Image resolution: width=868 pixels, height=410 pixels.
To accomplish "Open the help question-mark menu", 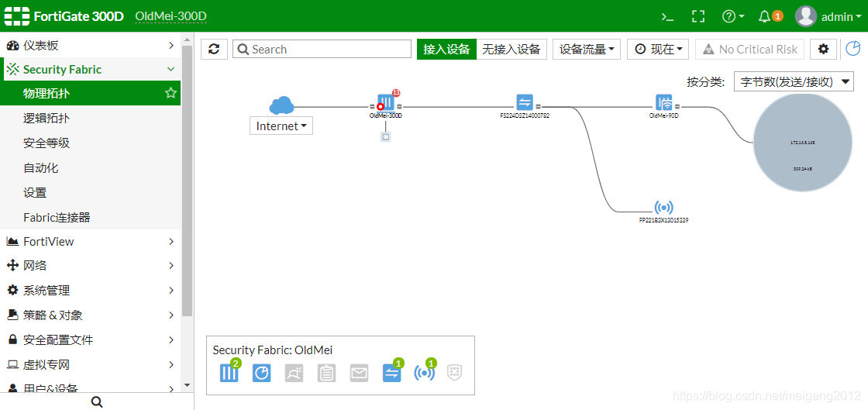I will pos(733,16).
